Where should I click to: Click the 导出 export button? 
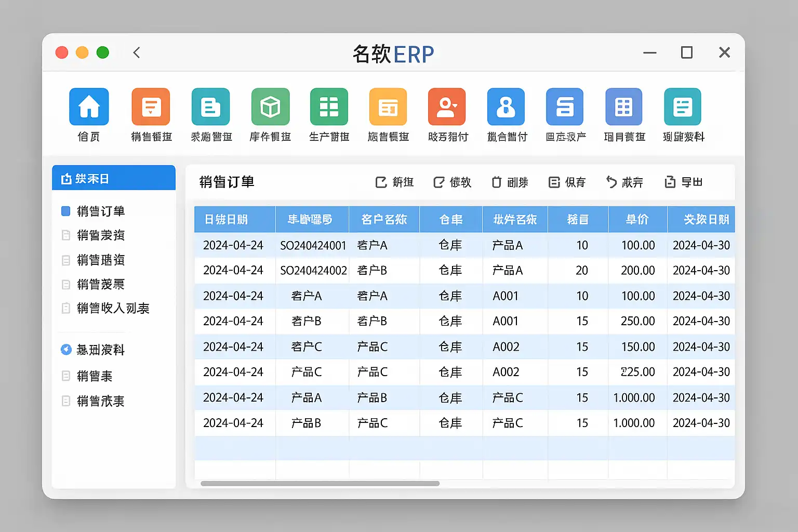pos(684,182)
